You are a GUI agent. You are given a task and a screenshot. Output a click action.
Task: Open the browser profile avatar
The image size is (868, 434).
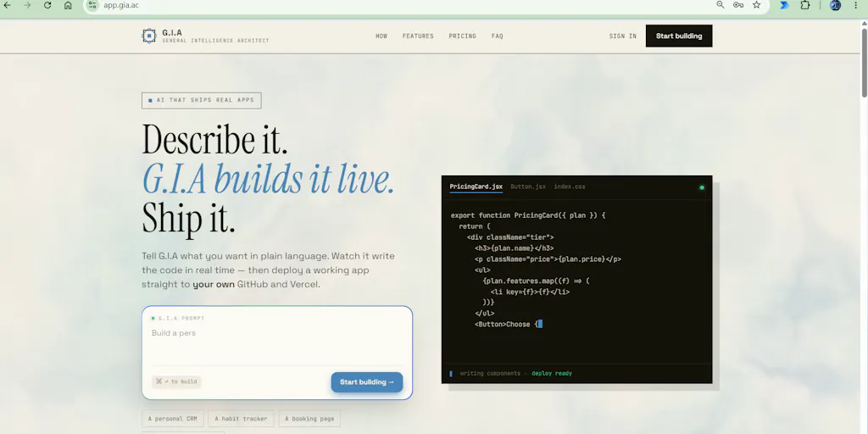[x=835, y=5]
